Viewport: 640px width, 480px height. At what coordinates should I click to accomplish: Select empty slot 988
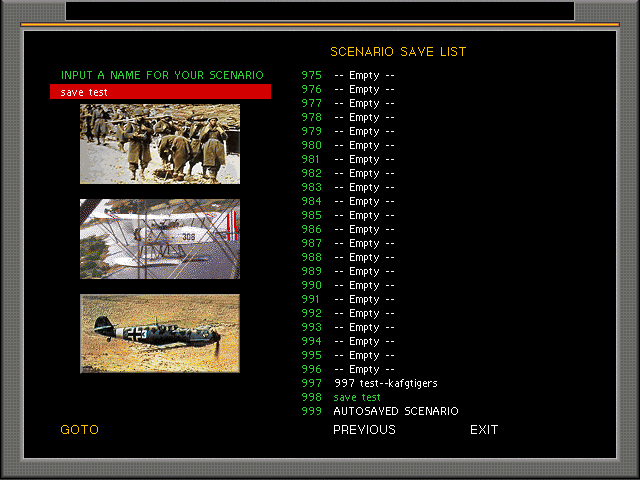(364, 257)
